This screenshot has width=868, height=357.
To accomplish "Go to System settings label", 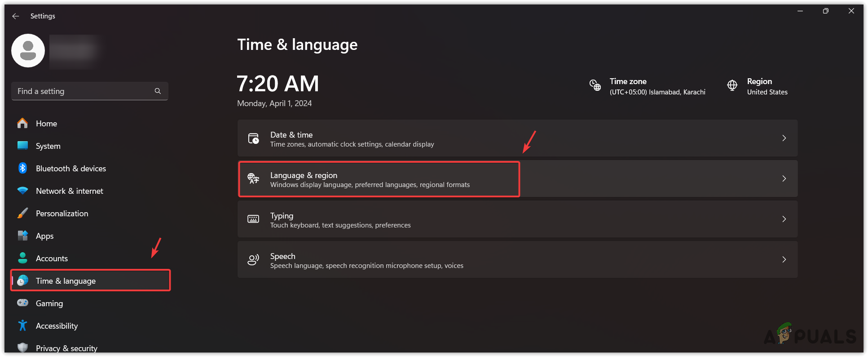I will click(x=48, y=146).
